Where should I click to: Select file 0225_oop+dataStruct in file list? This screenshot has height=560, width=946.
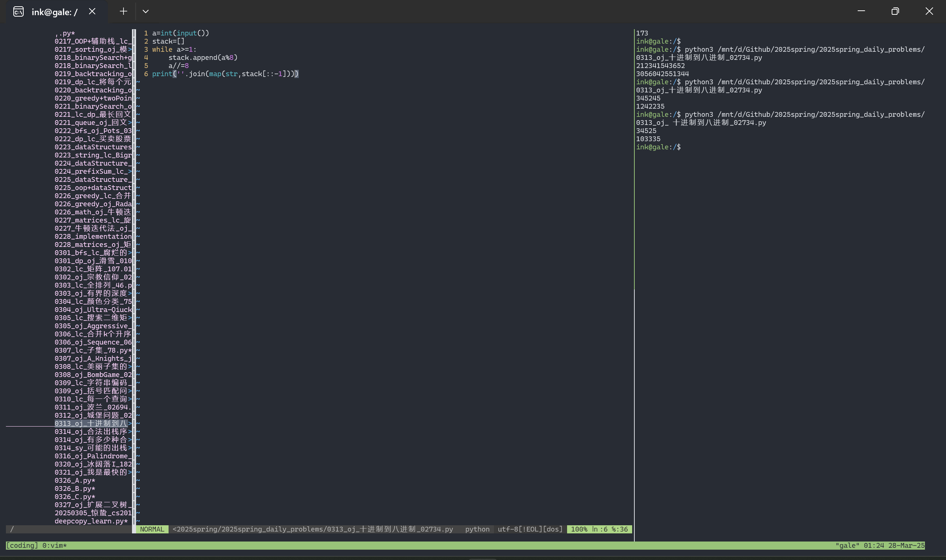(x=93, y=187)
